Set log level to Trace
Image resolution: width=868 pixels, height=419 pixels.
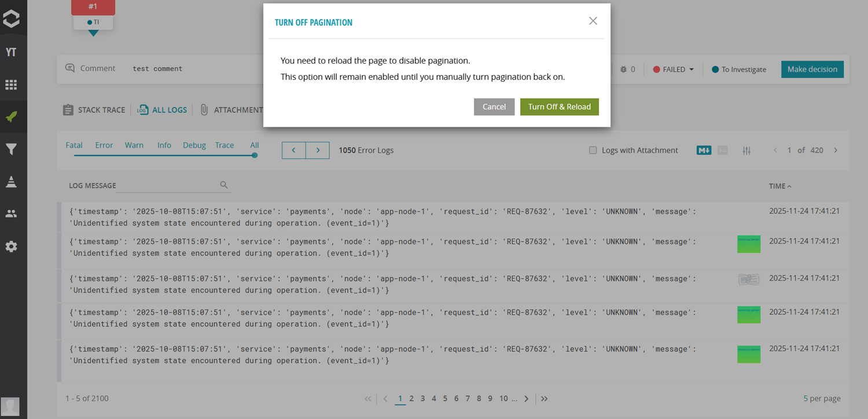click(225, 145)
